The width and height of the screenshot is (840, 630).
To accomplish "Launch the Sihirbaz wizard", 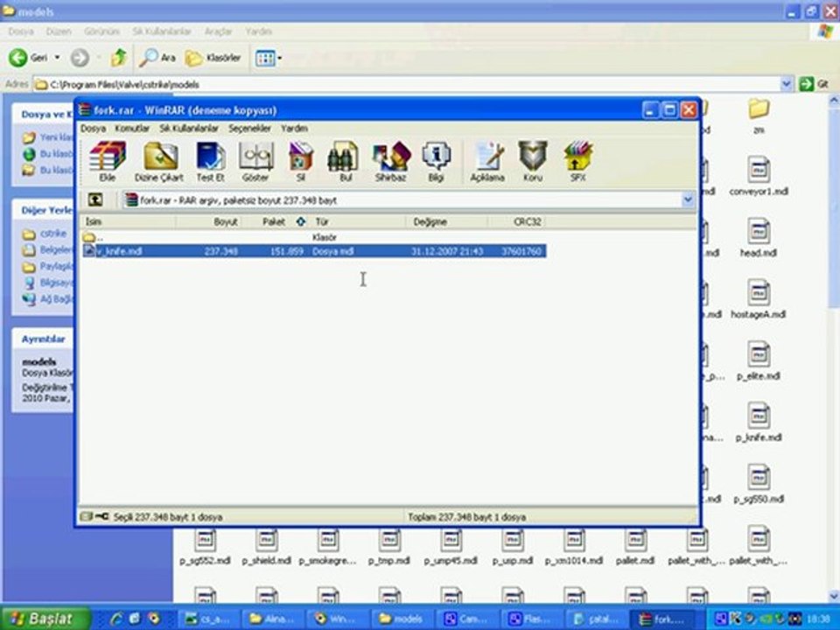I will [391, 161].
